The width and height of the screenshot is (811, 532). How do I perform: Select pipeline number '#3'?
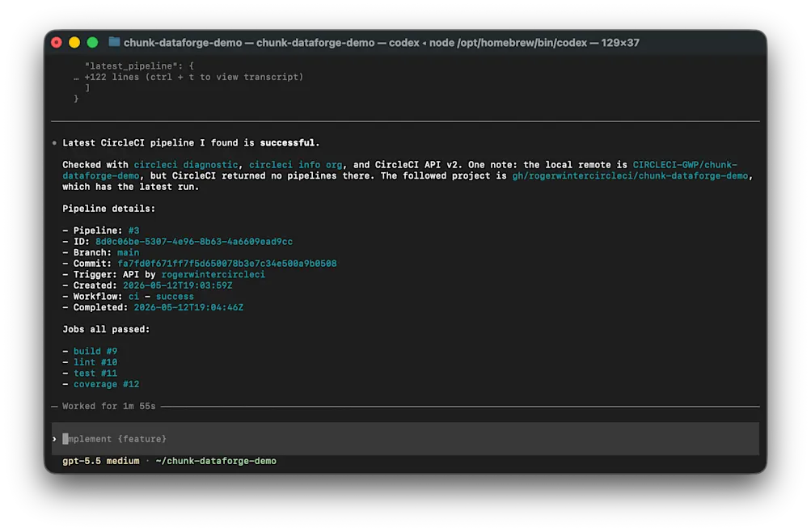134,230
